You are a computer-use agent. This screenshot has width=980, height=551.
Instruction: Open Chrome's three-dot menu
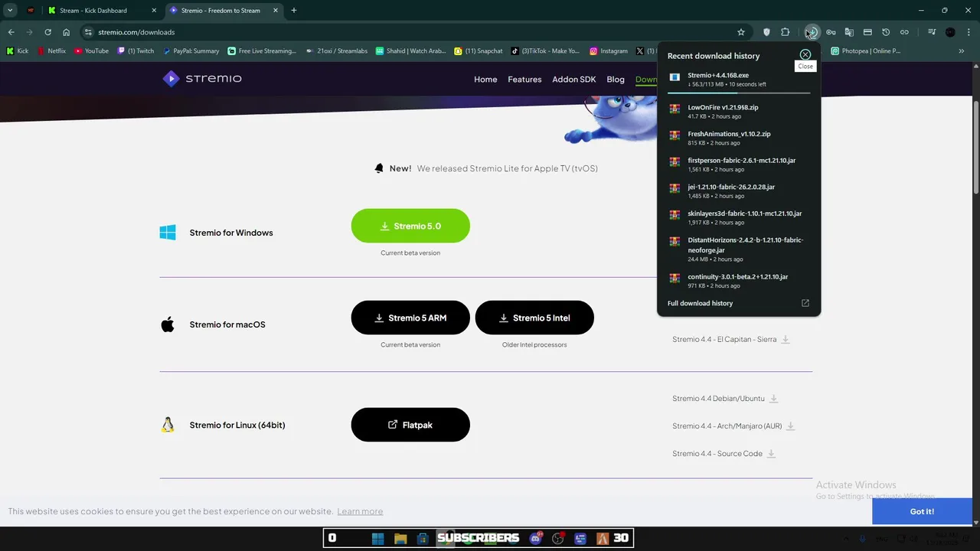click(x=968, y=32)
